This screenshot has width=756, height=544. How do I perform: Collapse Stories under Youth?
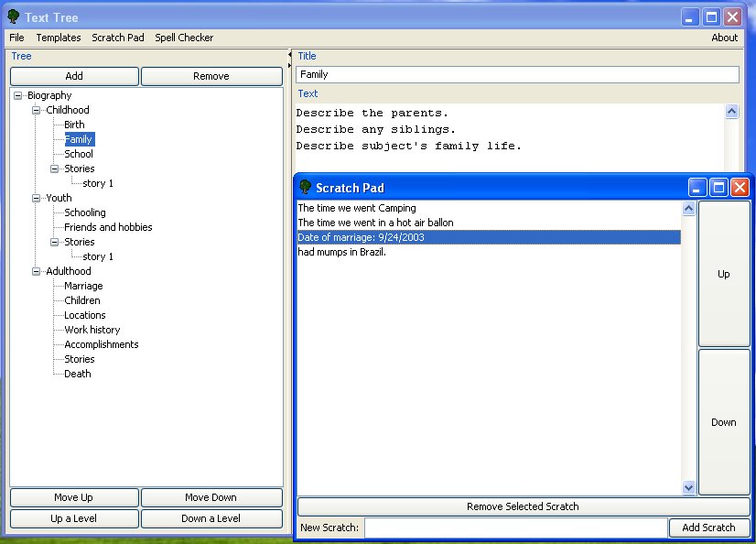[55, 242]
